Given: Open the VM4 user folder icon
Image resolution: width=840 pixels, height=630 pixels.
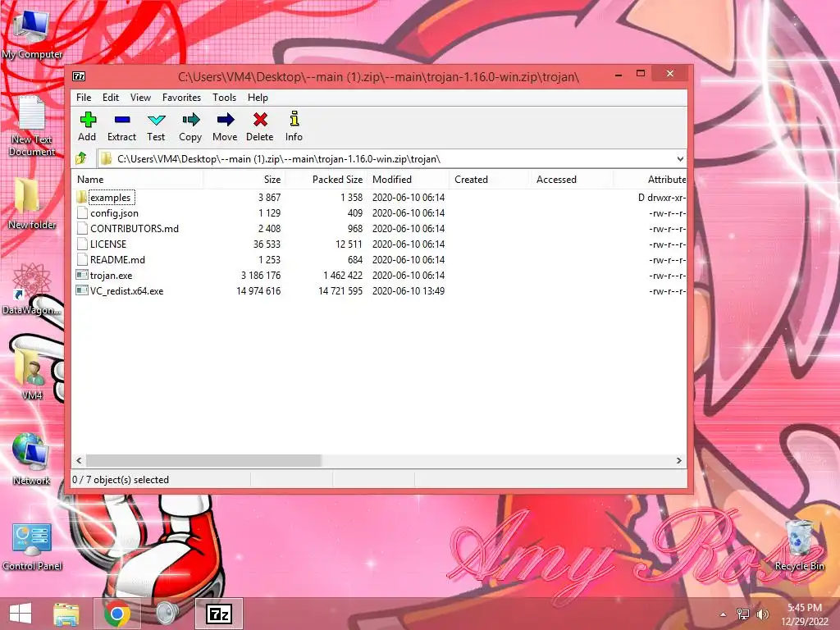Looking at the screenshot, I should tap(32, 372).
